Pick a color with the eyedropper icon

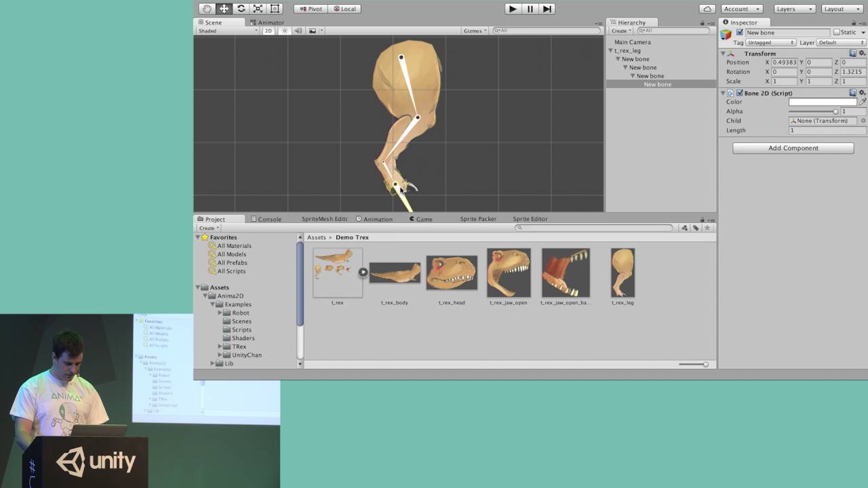863,102
